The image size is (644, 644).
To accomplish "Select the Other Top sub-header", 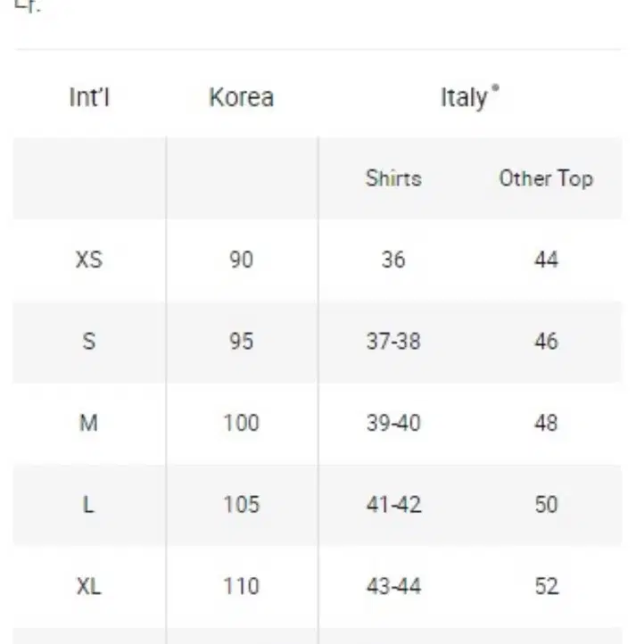I will point(546,178).
